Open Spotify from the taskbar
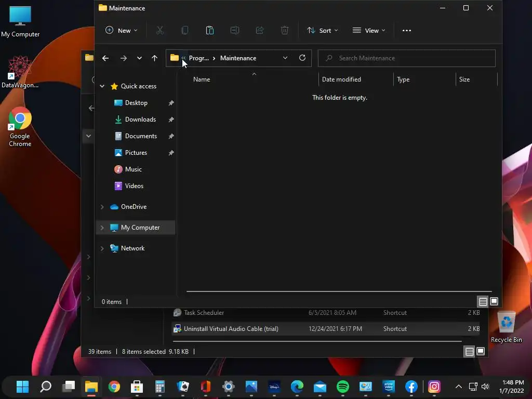Viewport: 532px width, 399px height. 343,387
